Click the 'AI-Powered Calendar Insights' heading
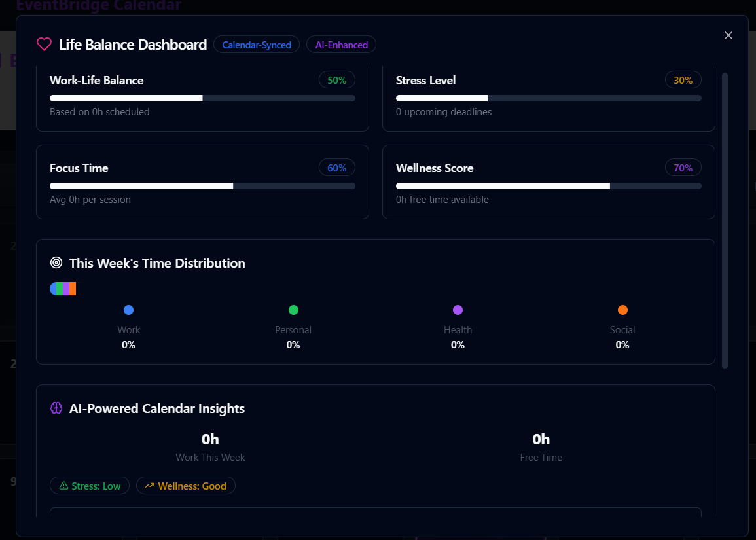This screenshot has height=540, width=756. click(157, 409)
